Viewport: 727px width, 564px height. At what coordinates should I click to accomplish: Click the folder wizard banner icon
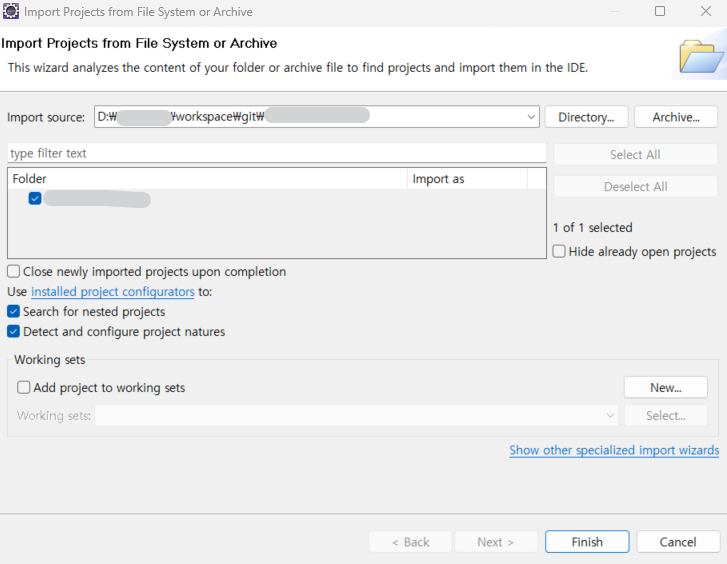coord(701,56)
